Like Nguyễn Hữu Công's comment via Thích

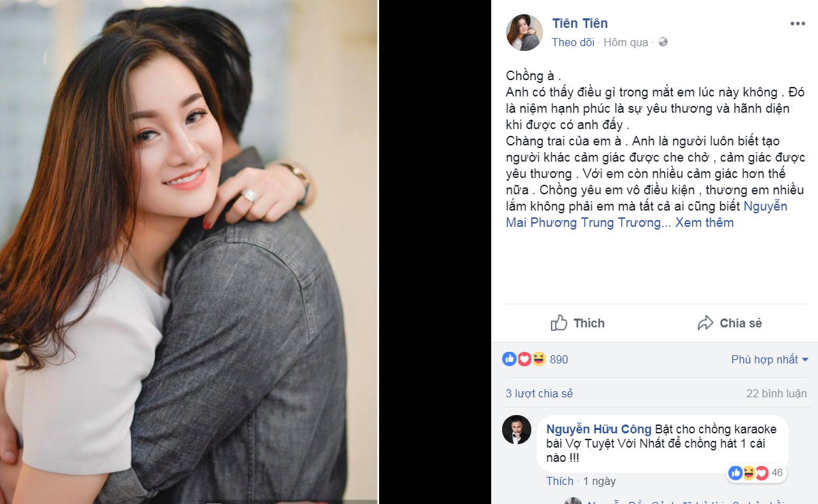point(560,481)
